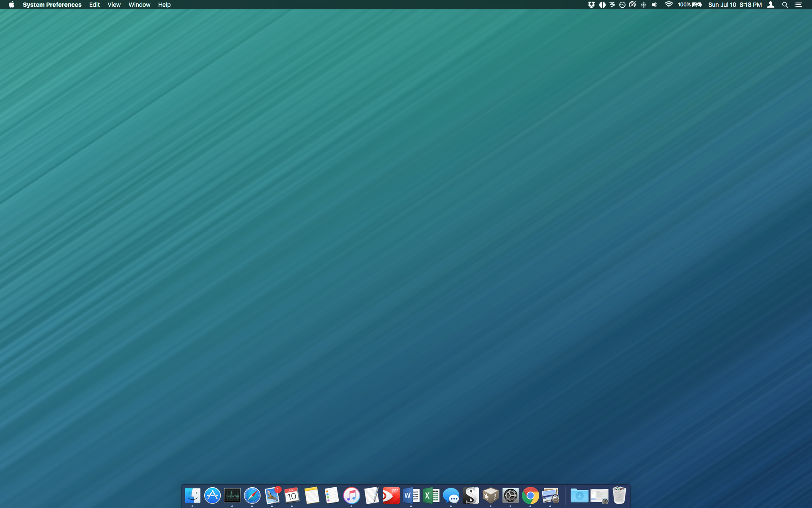Toggle the Bluetooth status menu

click(x=643, y=5)
